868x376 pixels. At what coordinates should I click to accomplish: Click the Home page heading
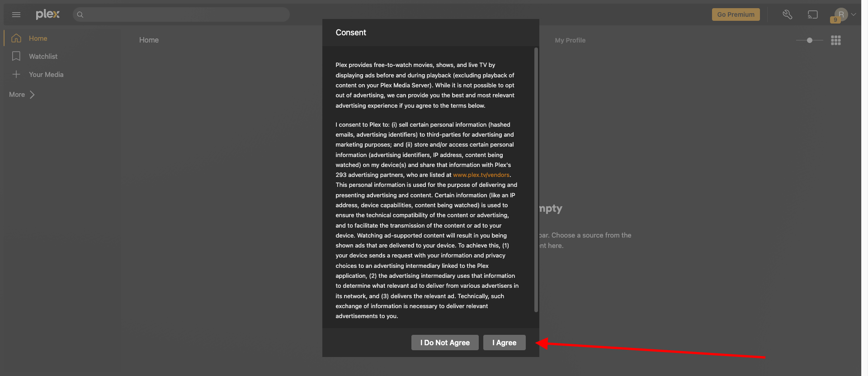point(149,40)
